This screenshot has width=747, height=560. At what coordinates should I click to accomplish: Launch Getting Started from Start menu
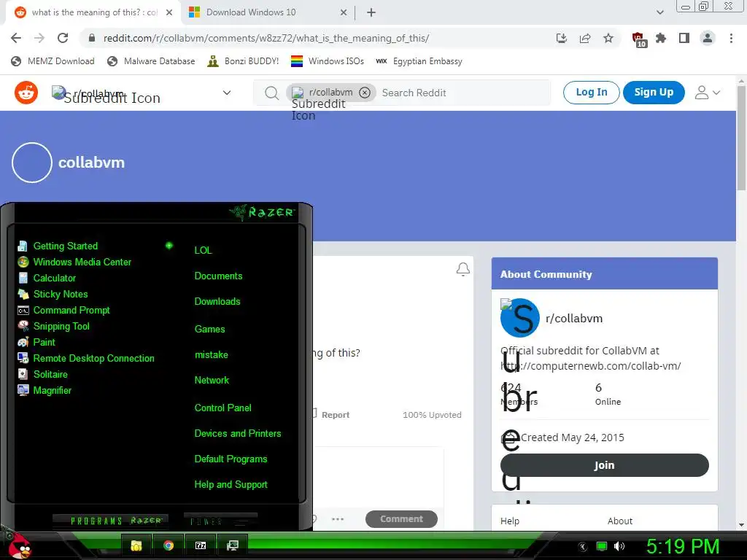pyautogui.click(x=65, y=246)
